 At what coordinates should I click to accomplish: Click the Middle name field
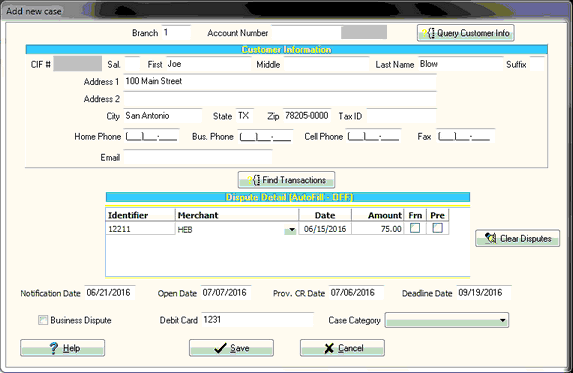tap(326, 64)
